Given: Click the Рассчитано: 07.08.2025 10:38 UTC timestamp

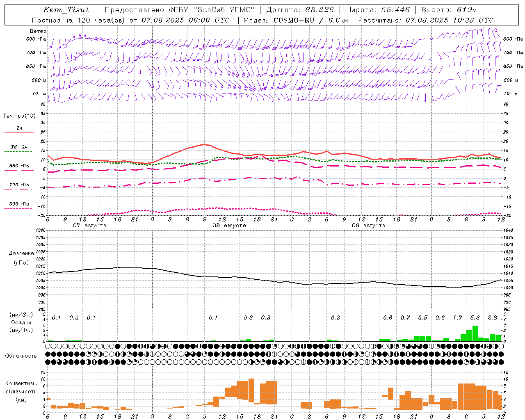Looking at the screenshot, I should pyautogui.click(x=426, y=20).
